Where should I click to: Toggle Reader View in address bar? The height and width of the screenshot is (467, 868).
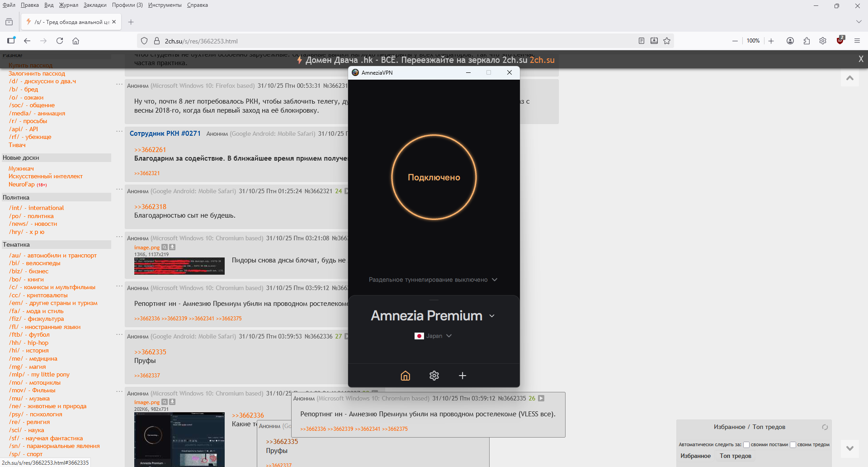pos(641,41)
